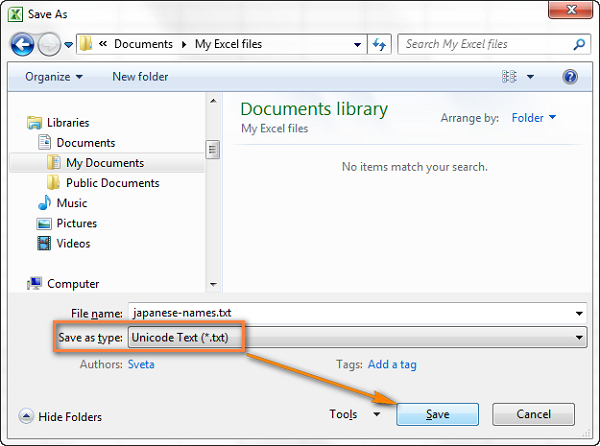
Task: Open the Arrange by Folder dropdown
Action: [x=534, y=118]
